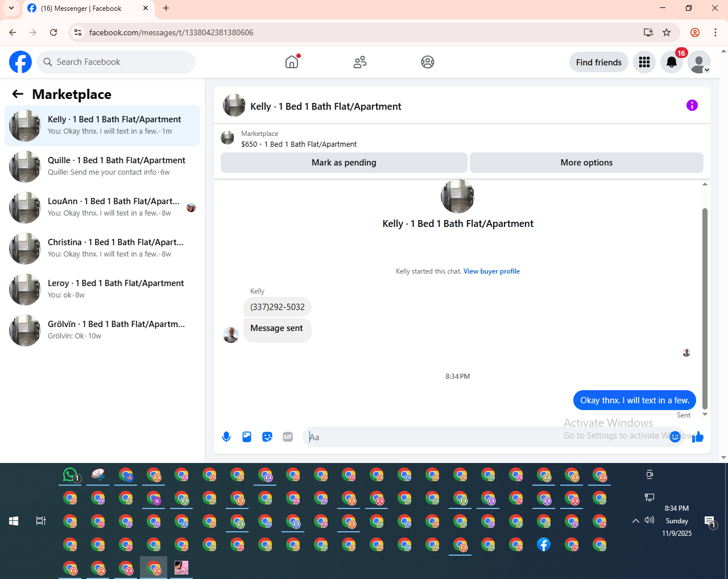Open the Windows notification center

pyautogui.click(x=710, y=521)
